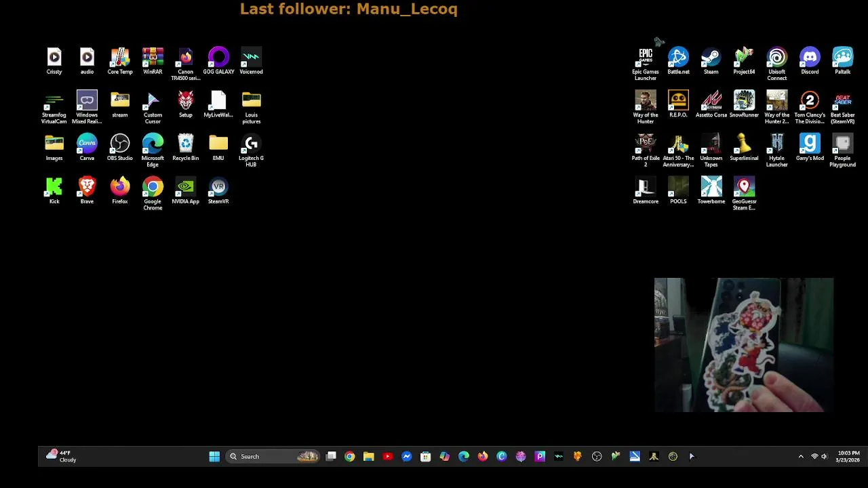
Task: Select the Kick desktop icon
Action: [x=54, y=190]
